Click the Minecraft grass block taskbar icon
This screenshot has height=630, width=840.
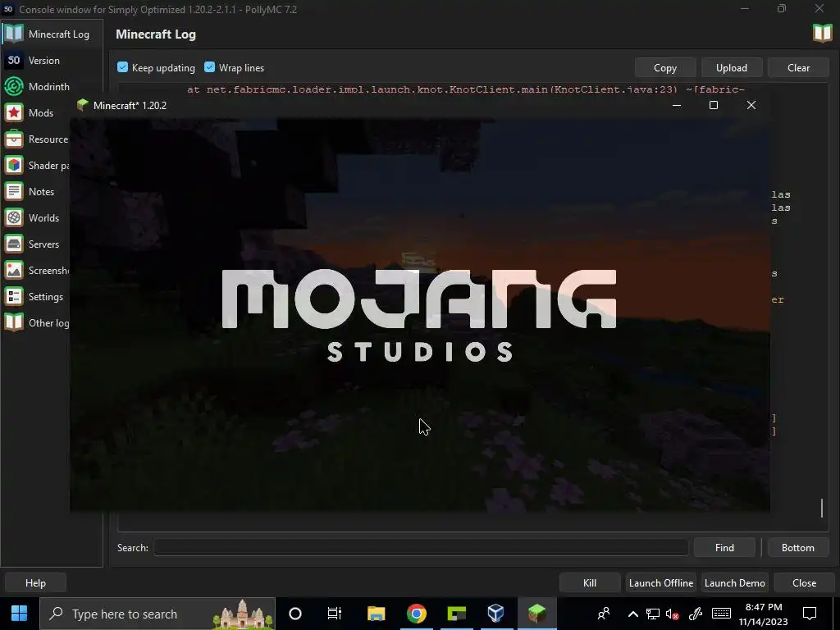[x=536, y=614]
